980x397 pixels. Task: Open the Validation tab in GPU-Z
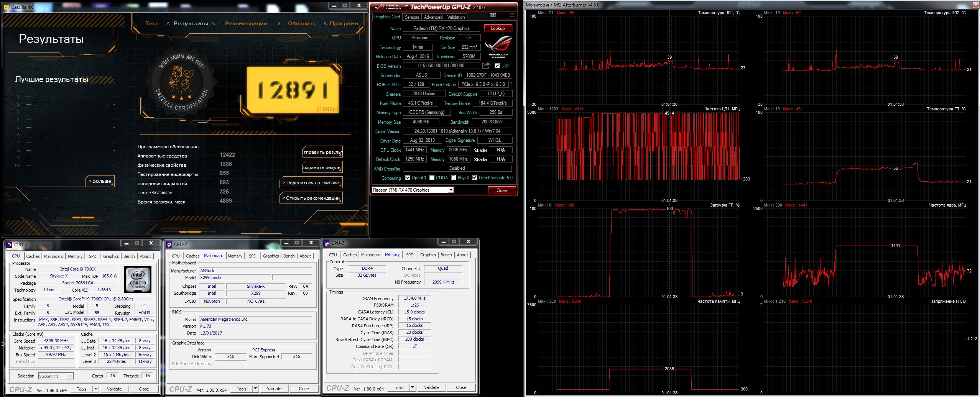point(456,17)
